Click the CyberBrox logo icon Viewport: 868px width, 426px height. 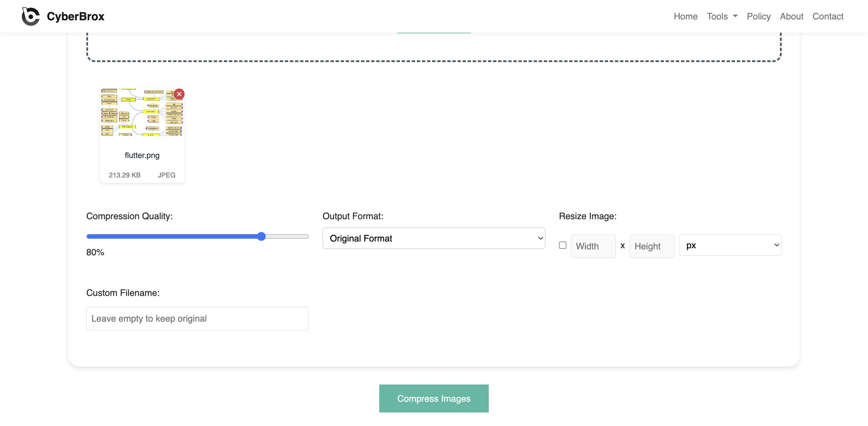coord(31,16)
